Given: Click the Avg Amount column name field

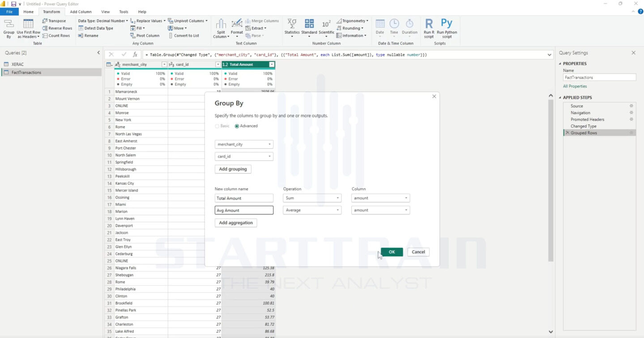Looking at the screenshot, I should pyautogui.click(x=244, y=210).
